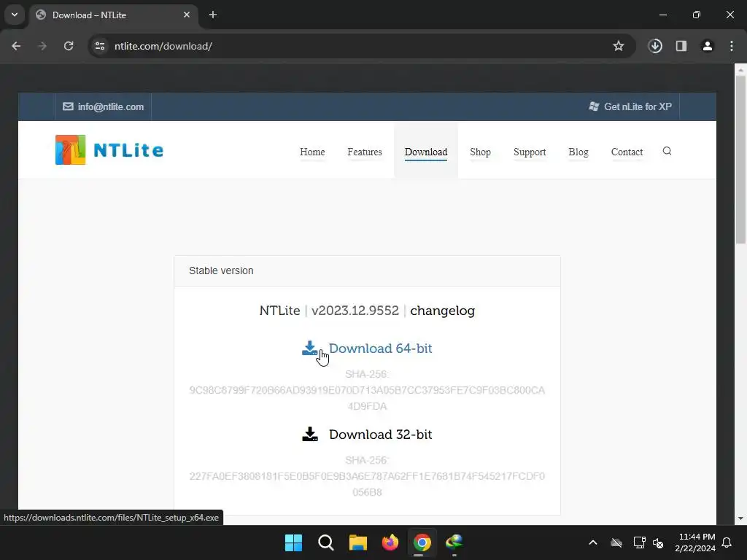Bookmark this page with star icon
Image resolution: width=747 pixels, height=560 pixels.
[619, 46]
